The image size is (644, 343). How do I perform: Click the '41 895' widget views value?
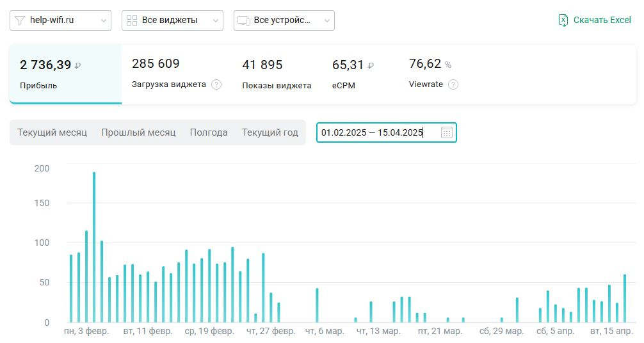coord(262,65)
